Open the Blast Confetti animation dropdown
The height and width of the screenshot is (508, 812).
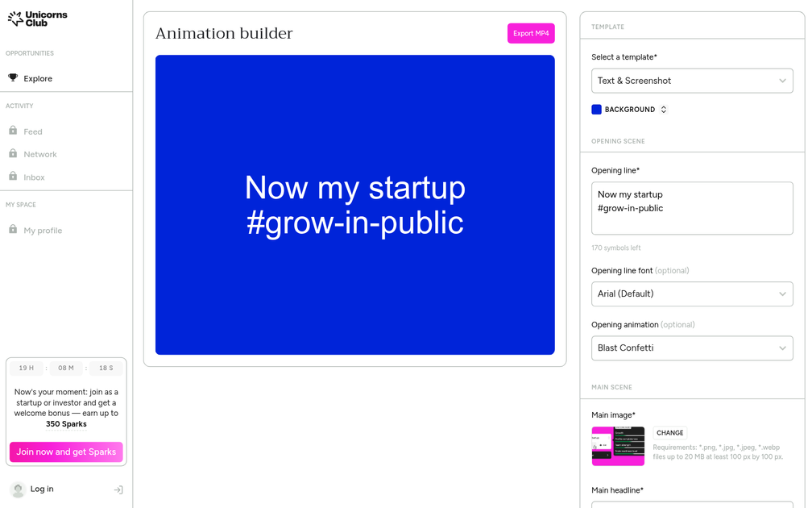[x=691, y=348]
